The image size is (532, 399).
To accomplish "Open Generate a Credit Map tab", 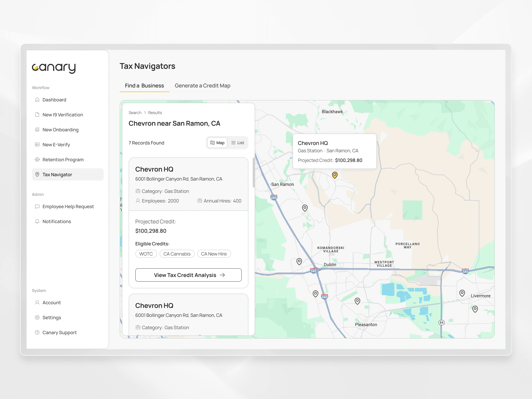I will (x=202, y=86).
